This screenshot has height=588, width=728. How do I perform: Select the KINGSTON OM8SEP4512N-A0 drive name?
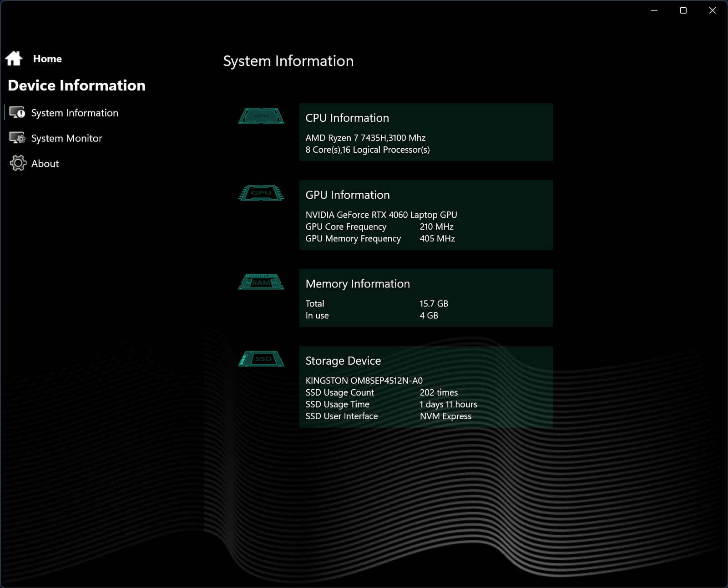click(x=364, y=381)
